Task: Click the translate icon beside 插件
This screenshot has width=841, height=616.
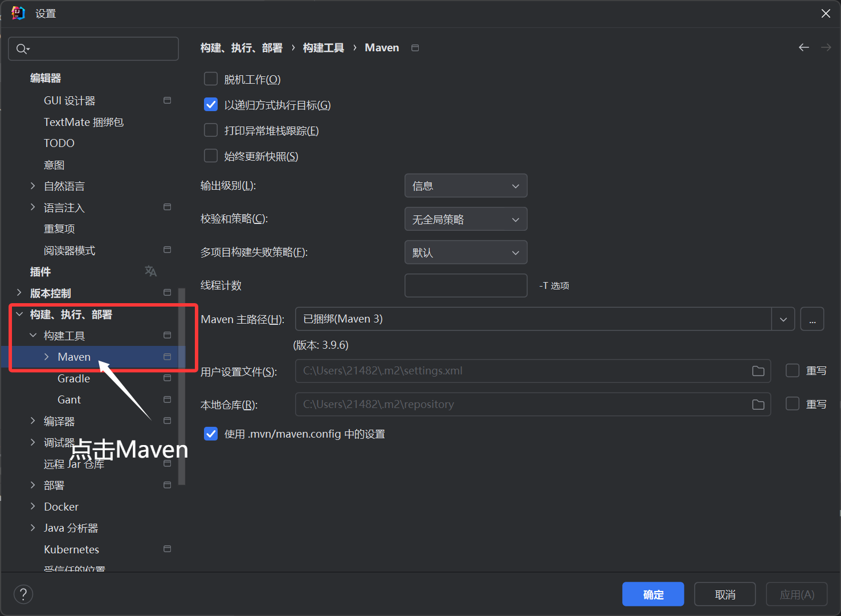Action: pos(150,272)
